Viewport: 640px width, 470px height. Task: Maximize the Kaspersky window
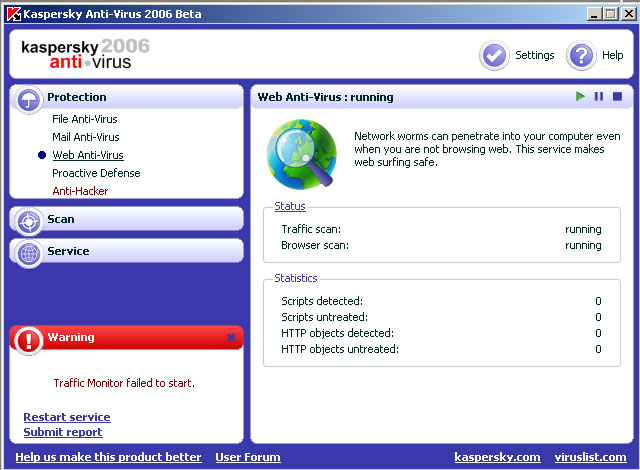[611, 14]
